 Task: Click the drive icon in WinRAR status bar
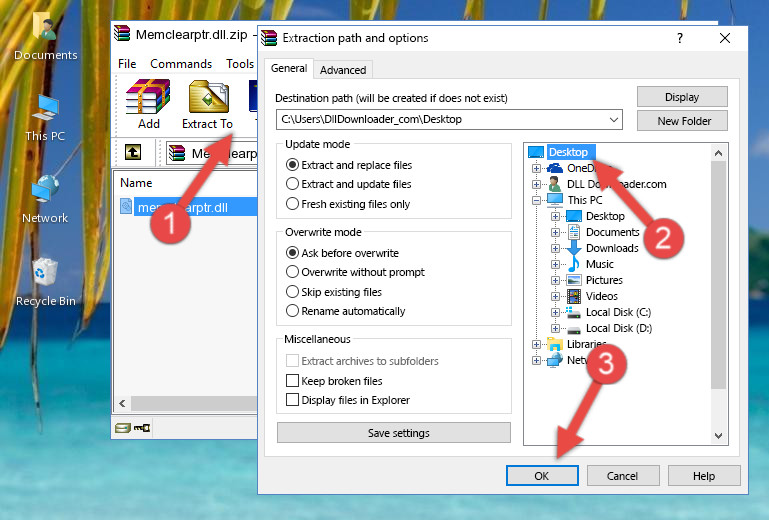coord(123,428)
